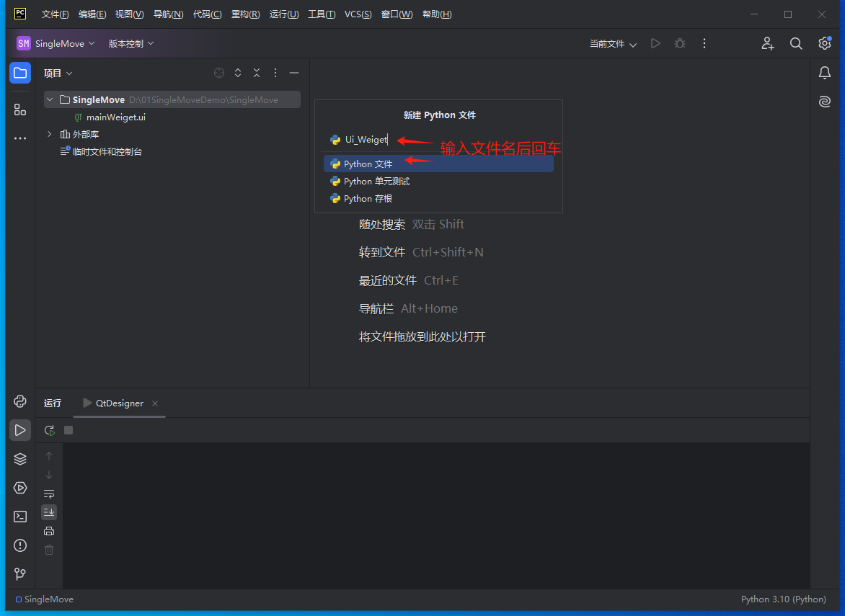Hide the Project panel
Screen dimensions: 845x616
294,73
